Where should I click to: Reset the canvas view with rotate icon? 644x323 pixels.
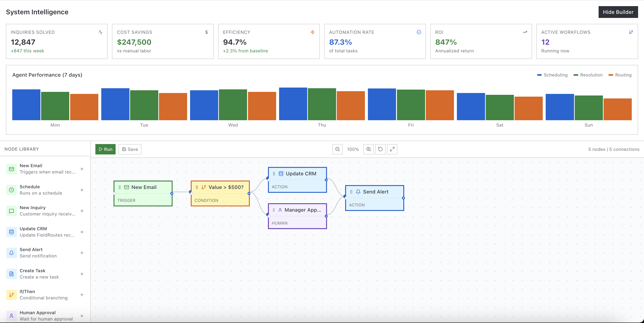pos(380,149)
